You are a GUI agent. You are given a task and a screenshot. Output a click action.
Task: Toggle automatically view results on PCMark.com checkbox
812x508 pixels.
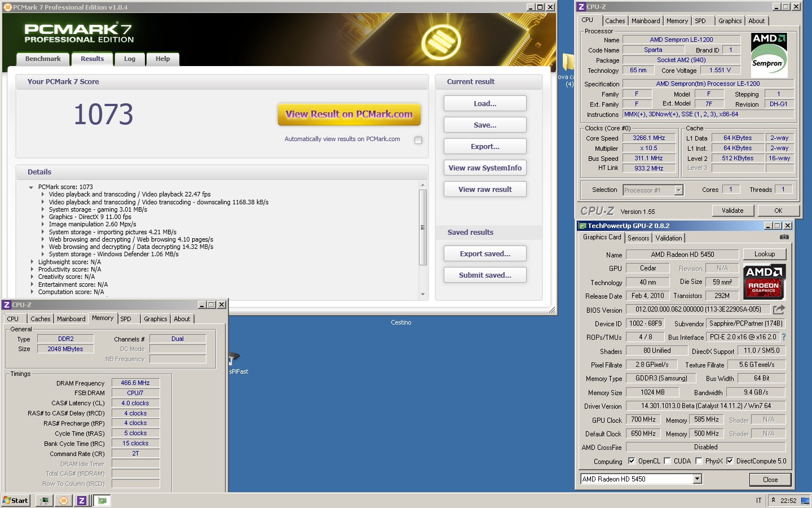(x=418, y=140)
